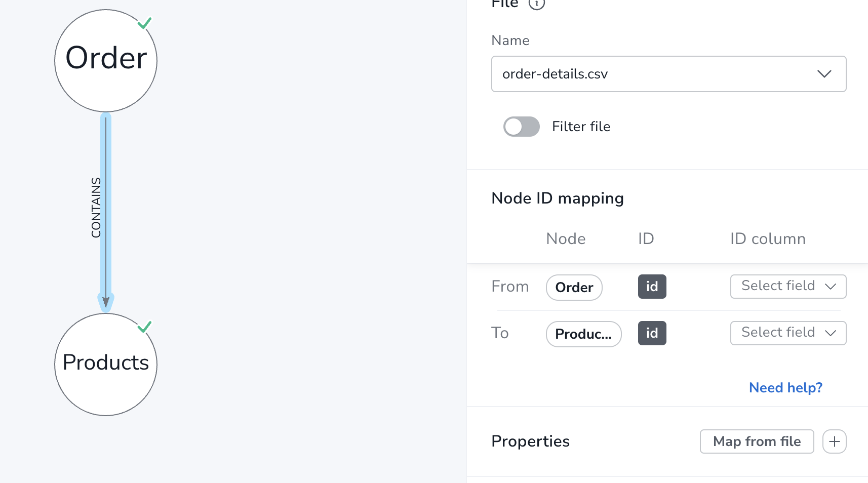The width and height of the screenshot is (868, 483).
Task: Click the green checkmark on Order node
Action: point(145,23)
